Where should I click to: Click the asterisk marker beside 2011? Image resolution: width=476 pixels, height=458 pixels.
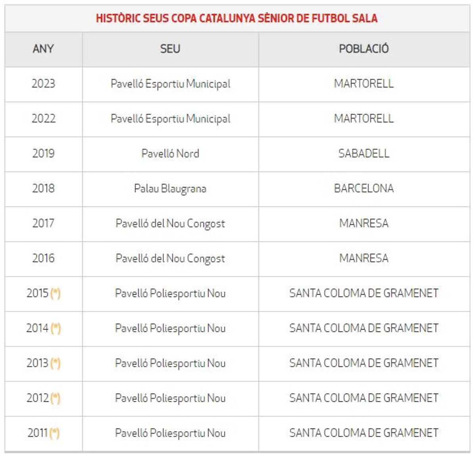55,433
